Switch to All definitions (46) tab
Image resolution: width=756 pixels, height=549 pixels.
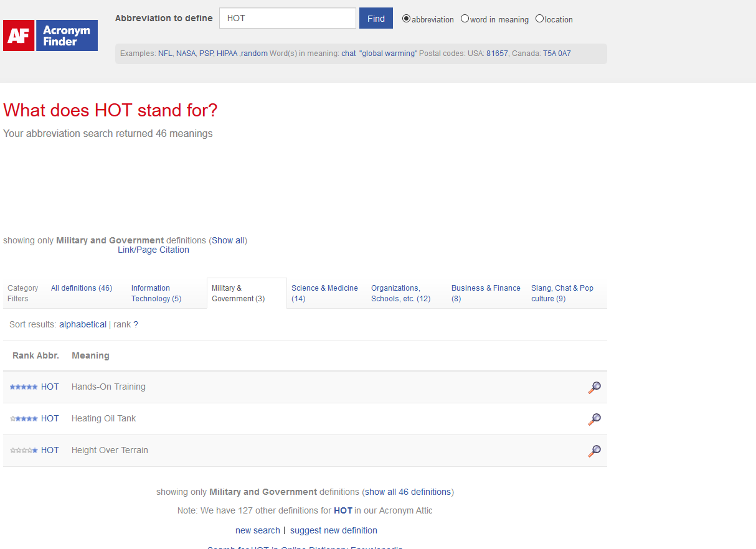82,288
